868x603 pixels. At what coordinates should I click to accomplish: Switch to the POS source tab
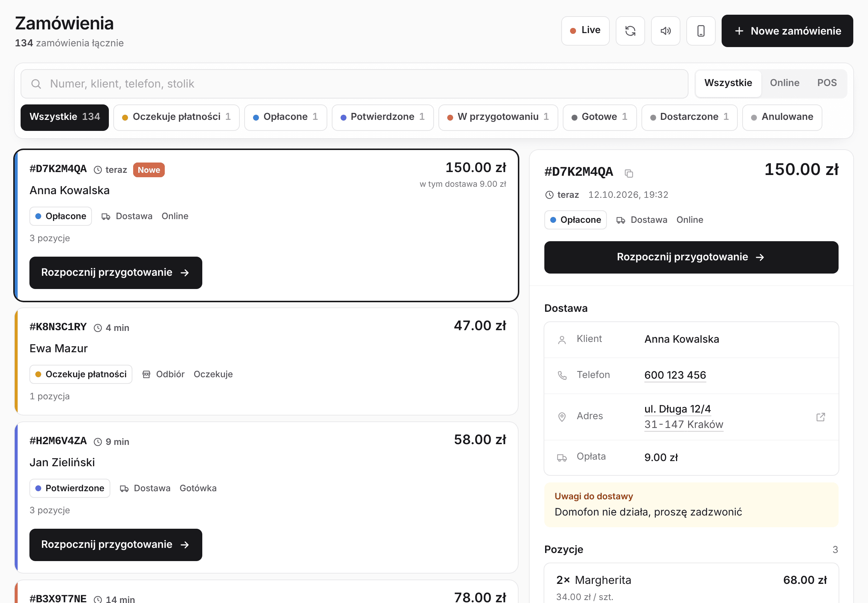click(x=826, y=83)
